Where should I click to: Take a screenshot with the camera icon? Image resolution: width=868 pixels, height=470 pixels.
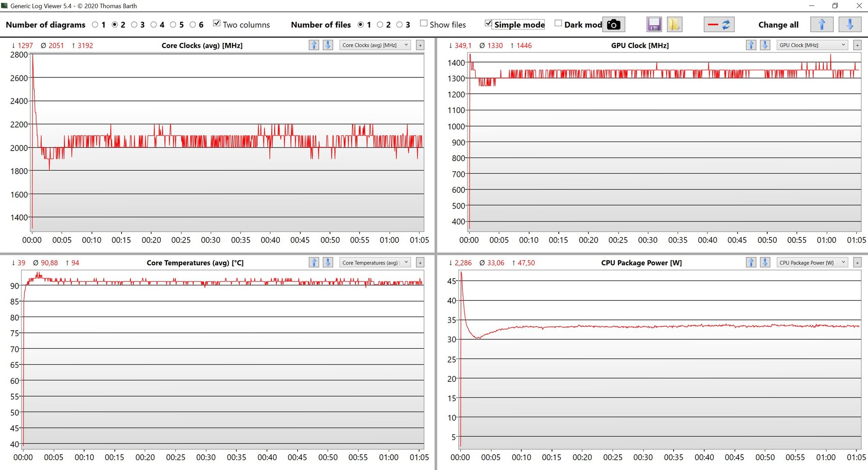click(x=613, y=24)
